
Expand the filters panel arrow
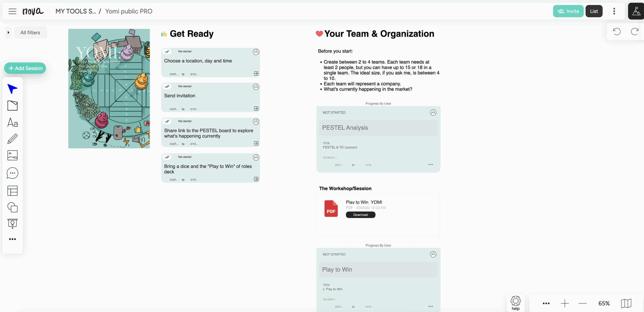click(8, 32)
